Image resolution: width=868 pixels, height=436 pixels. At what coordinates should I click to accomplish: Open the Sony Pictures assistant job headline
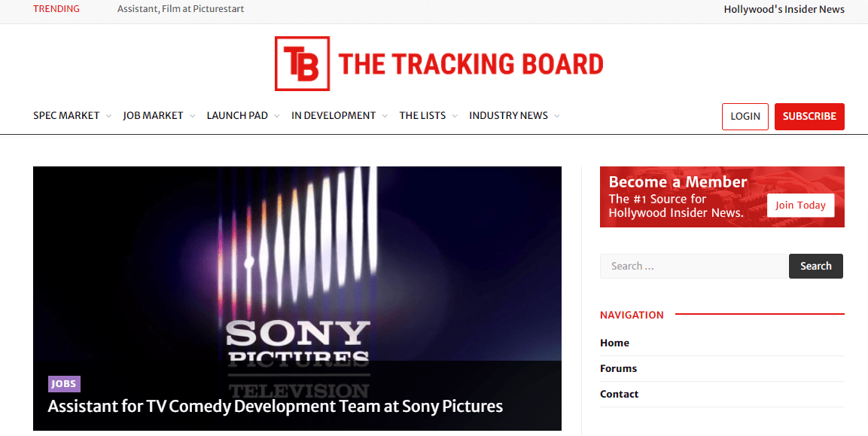pos(275,407)
